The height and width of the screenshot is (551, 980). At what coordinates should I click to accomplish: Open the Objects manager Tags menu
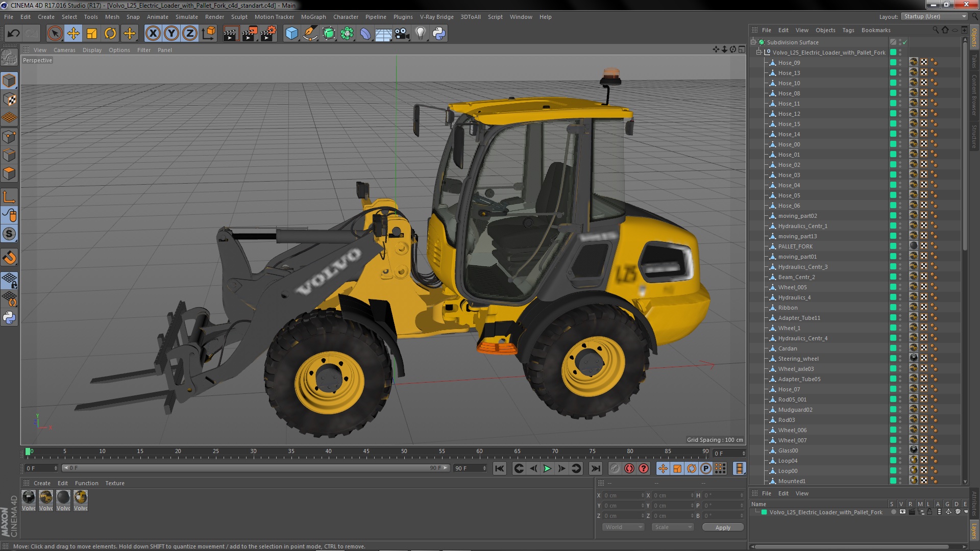(848, 30)
